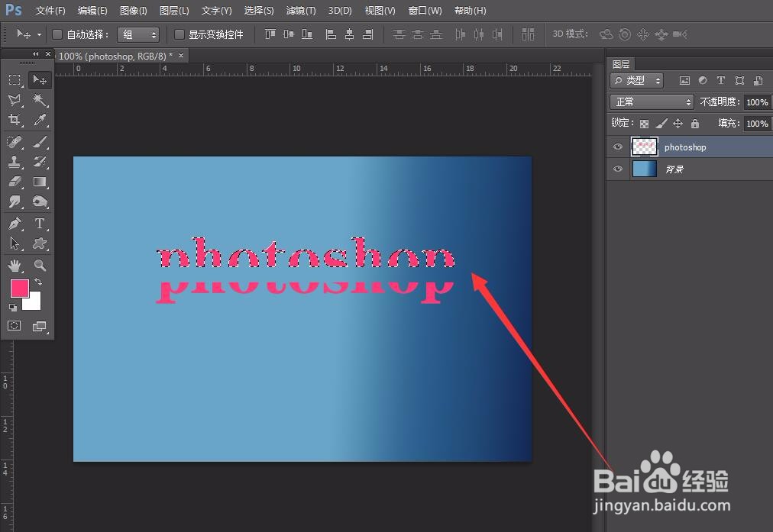The image size is (773, 532).
Task: Select the Rectangular Marquee tool
Action: (15, 80)
